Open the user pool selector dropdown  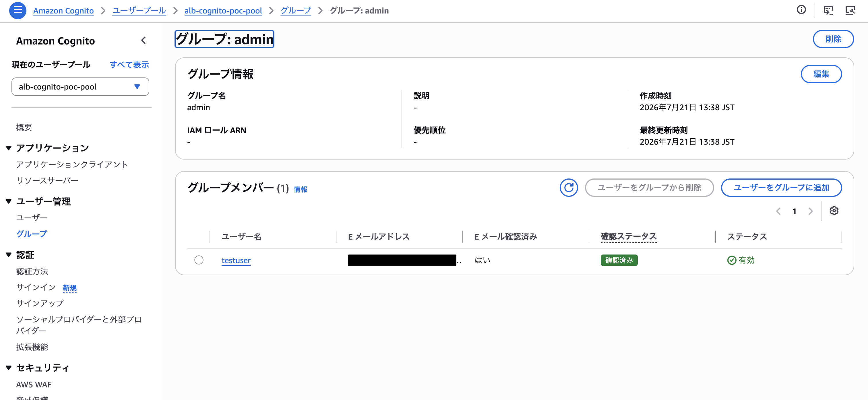[x=80, y=87]
